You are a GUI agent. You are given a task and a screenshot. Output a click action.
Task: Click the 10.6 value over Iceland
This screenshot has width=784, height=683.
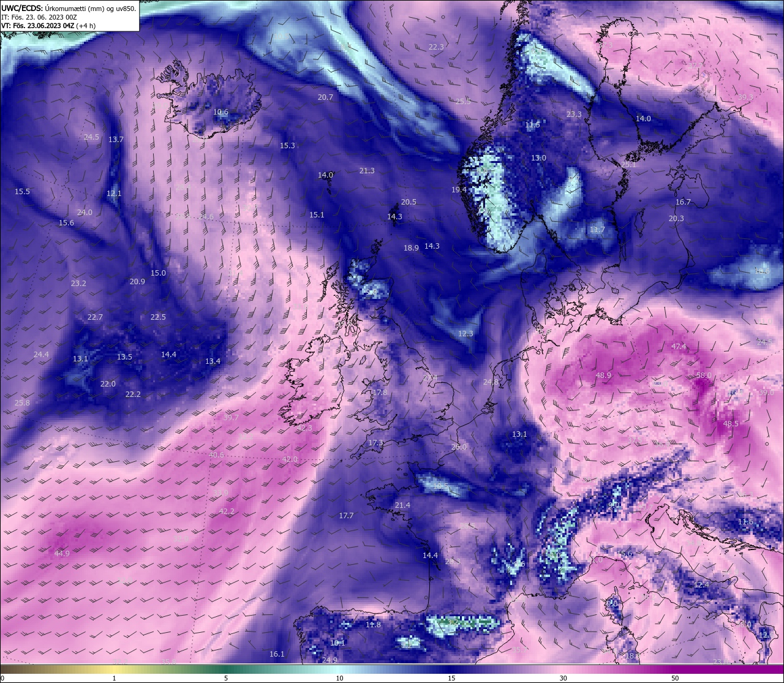pyautogui.click(x=221, y=112)
